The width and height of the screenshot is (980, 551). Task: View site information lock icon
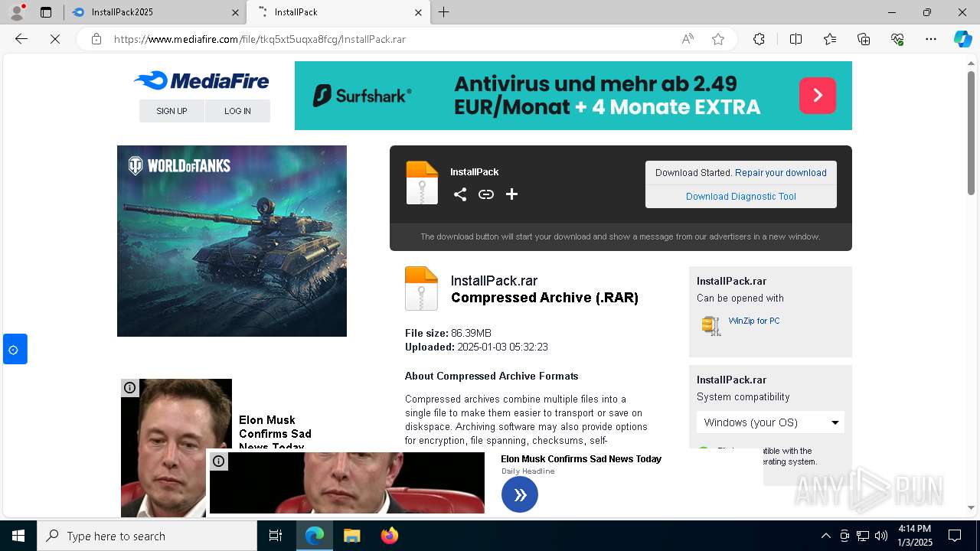[96, 39]
